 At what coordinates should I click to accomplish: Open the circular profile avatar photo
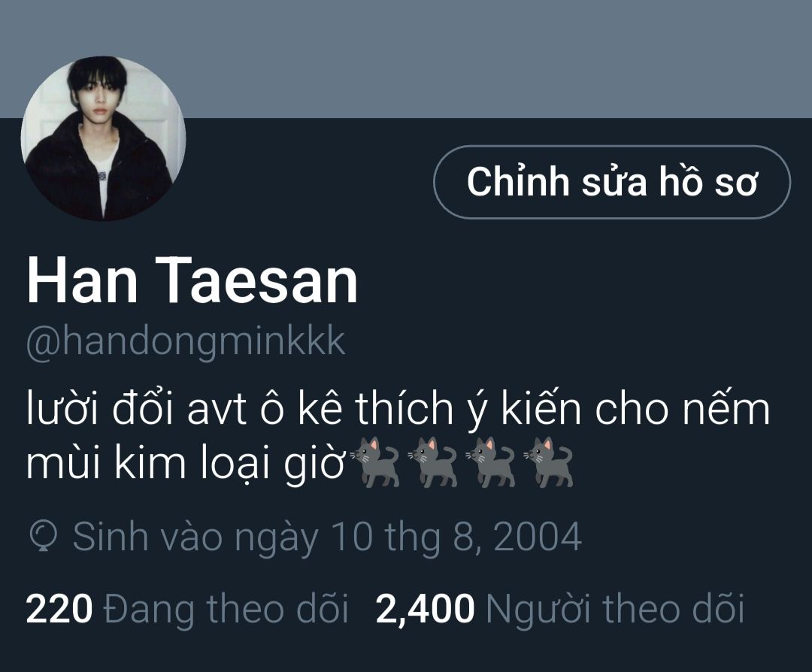pos(103,138)
